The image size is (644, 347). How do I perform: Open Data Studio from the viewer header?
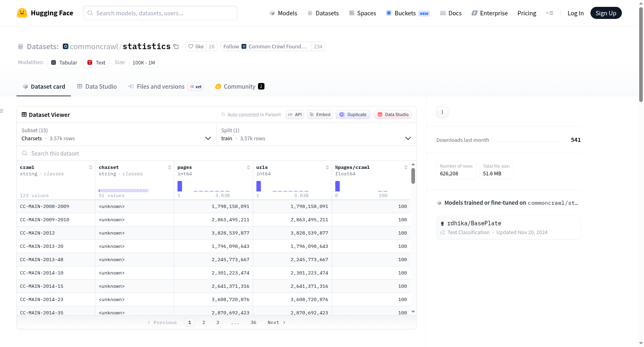[x=393, y=114]
